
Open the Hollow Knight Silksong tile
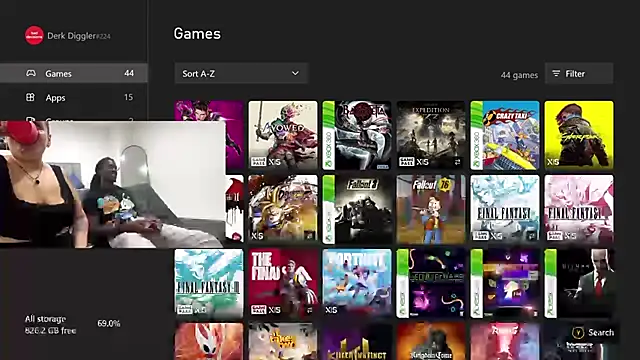tap(209, 342)
